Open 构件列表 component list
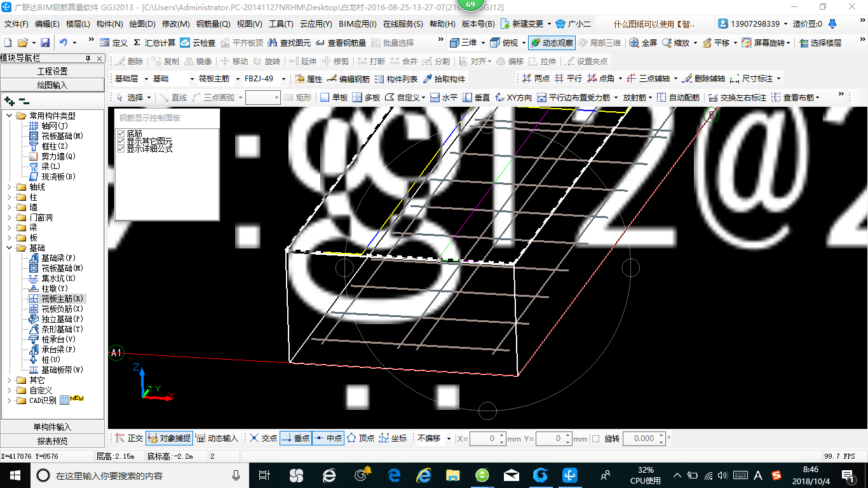Screen dimensions: 868x488 pos(397,79)
